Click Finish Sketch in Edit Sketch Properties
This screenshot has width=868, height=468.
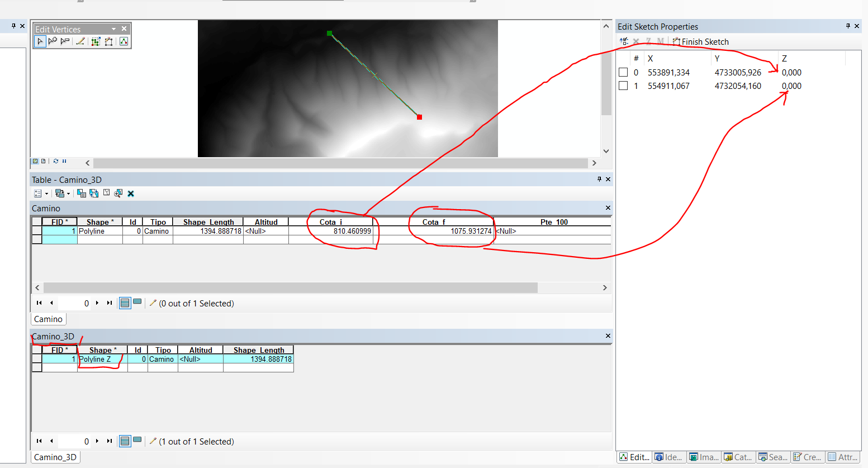click(700, 41)
